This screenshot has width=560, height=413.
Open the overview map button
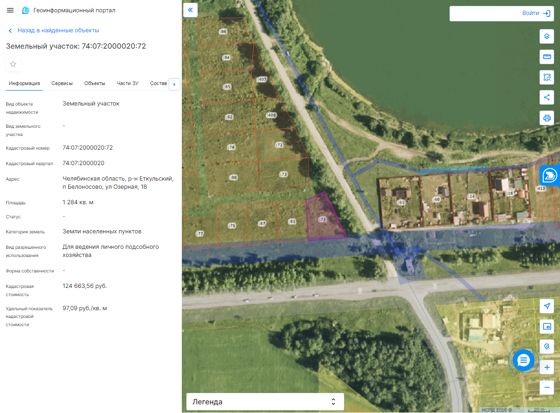[547, 326]
